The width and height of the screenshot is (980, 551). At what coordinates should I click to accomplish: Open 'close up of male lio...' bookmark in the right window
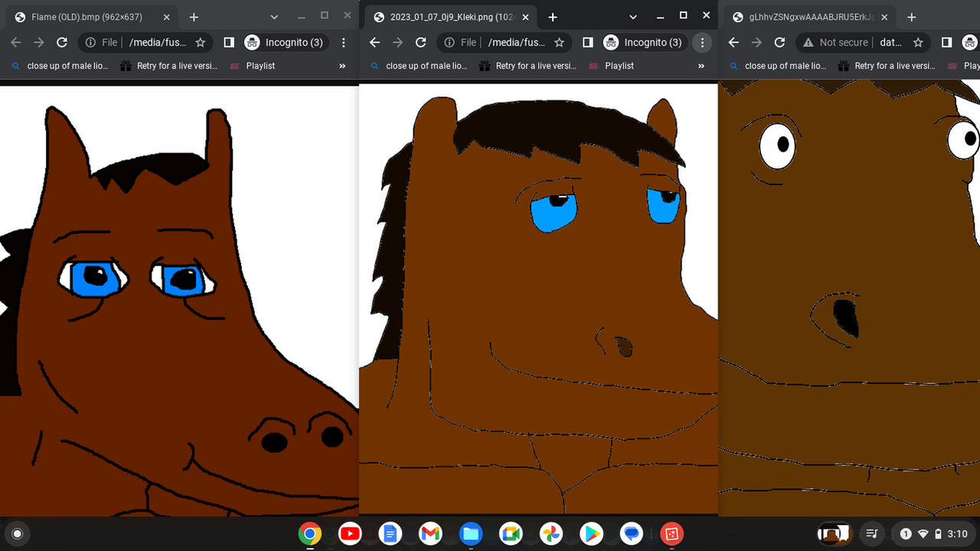779,66
